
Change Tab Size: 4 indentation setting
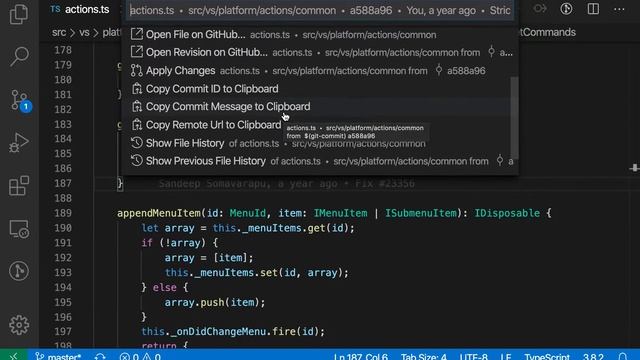pos(423,356)
